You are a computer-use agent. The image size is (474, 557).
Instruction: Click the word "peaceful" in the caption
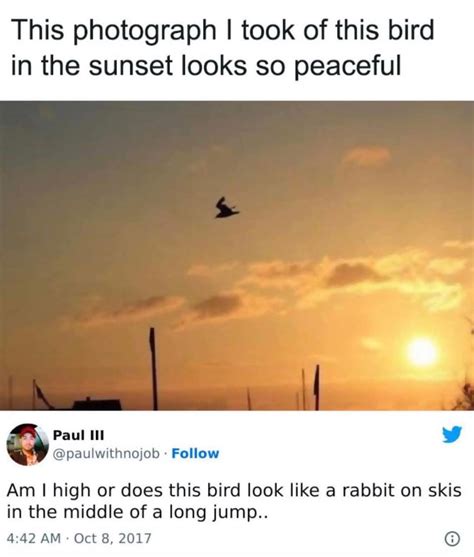coord(347,66)
